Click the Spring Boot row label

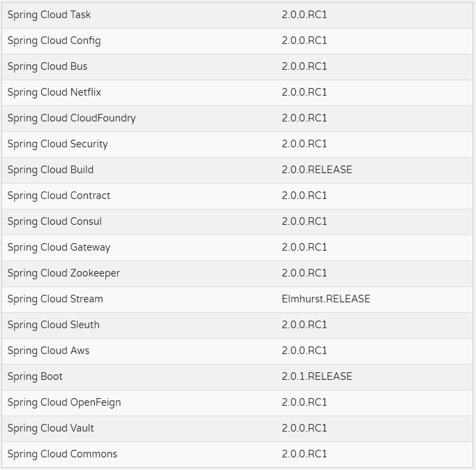click(x=35, y=376)
